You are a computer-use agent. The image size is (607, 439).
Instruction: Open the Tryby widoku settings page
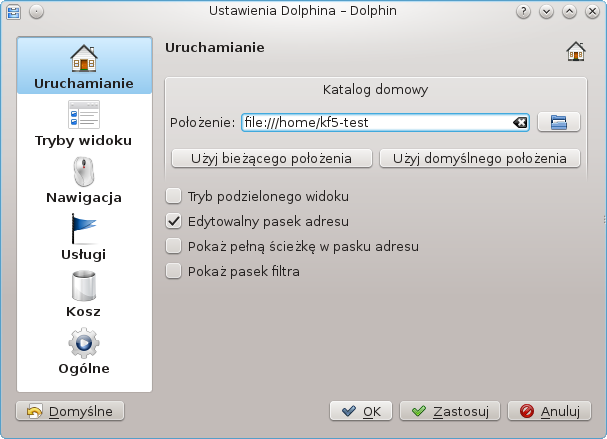pos(84,116)
